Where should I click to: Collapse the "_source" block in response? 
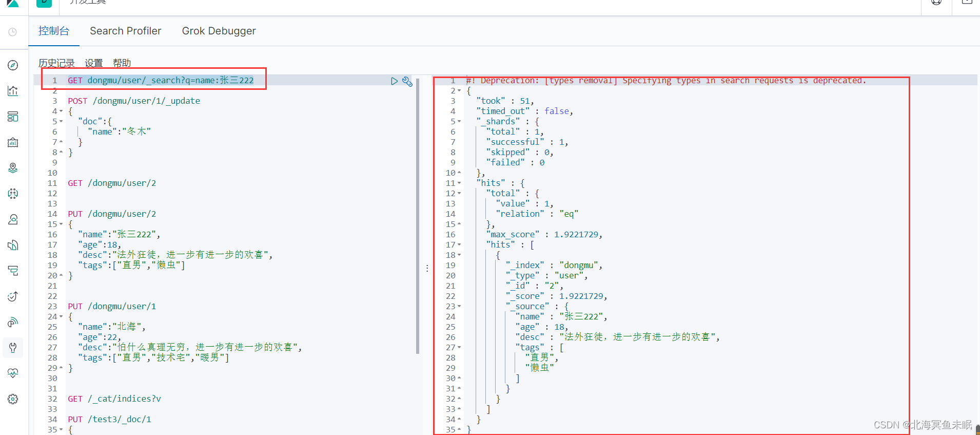pos(459,307)
